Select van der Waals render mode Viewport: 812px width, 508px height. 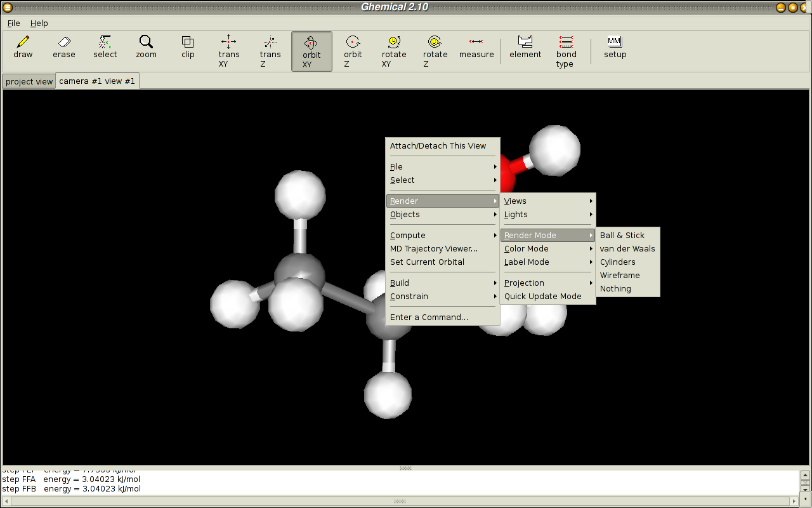pos(627,249)
